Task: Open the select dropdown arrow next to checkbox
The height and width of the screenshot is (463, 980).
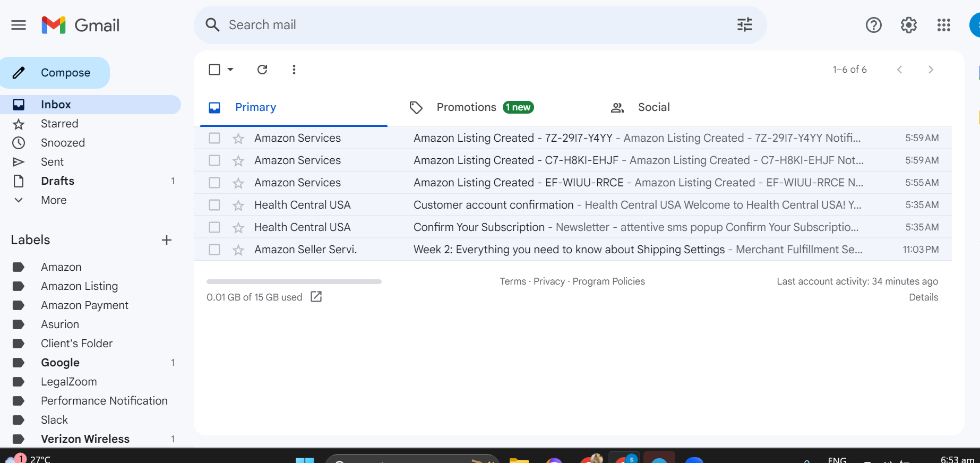Action: click(230, 70)
